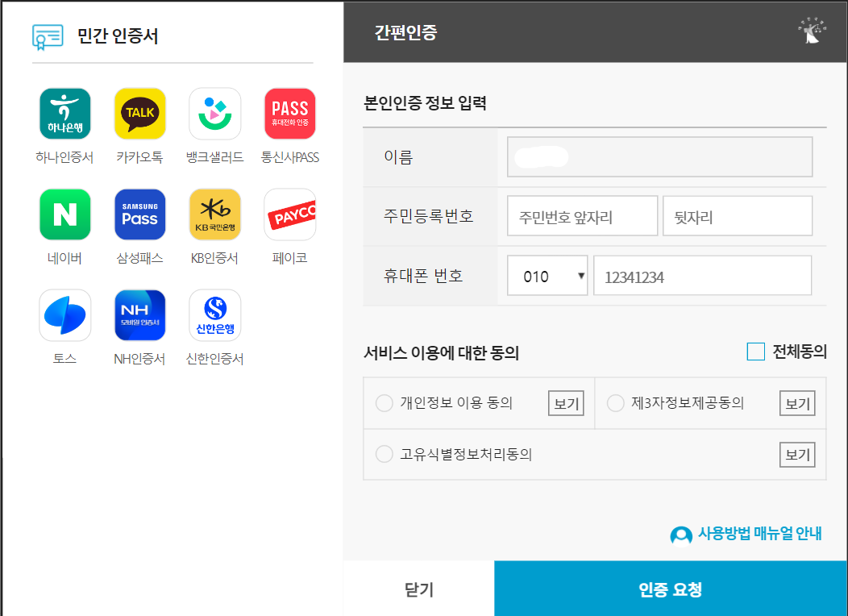Image resolution: width=848 pixels, height=616 pixels.
Task: Click the 페이코 label text
Action: 290,258
